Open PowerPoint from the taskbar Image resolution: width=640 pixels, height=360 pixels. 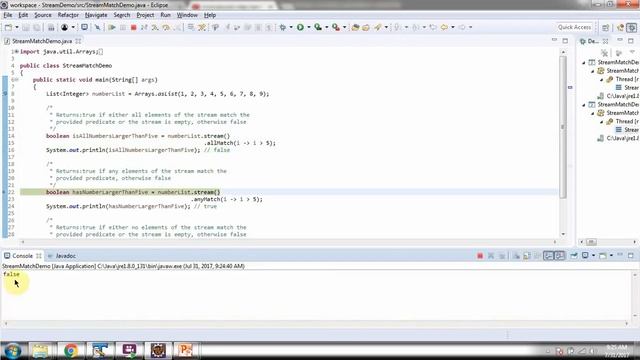coord(185,351)
